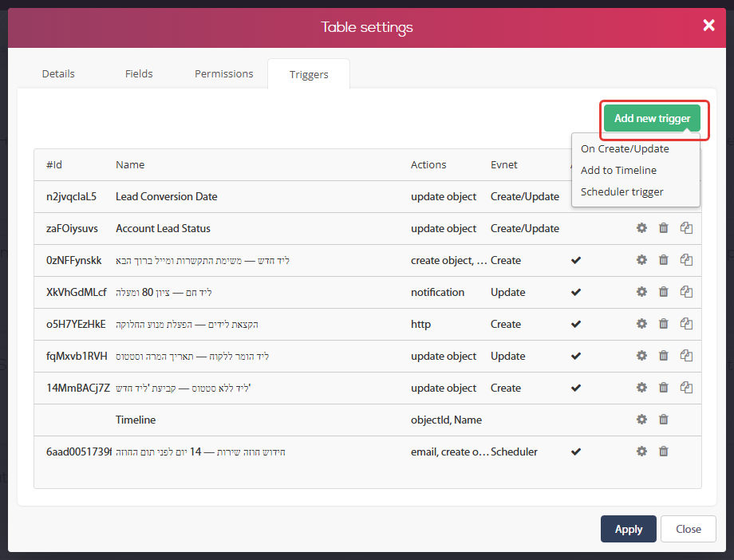Viewport: 734px width, 560px height.
Task: Open settings gear for 14MmBACj7Z trigger
Action: 641,387
